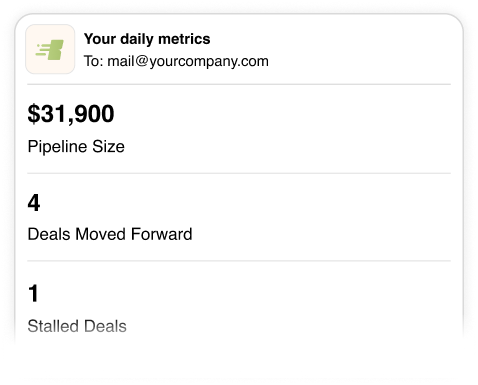Click the word "Pipeline" in the label

[58, 147]
